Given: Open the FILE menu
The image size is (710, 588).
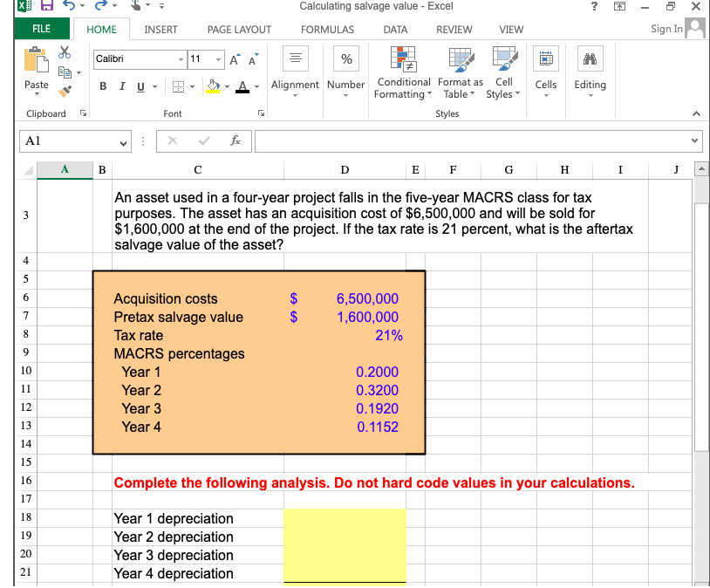Looking at the screenshot, I should tap(41, 29).
